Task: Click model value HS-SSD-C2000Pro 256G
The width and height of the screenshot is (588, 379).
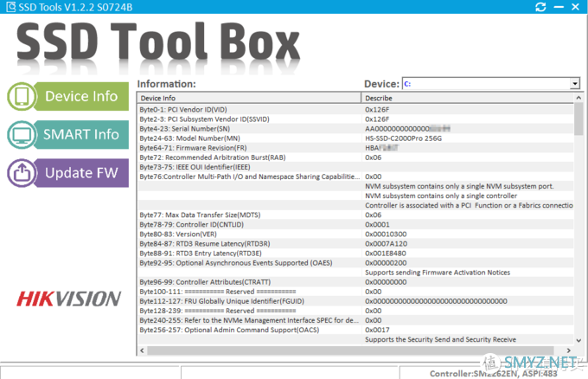Action: (404, 138)
